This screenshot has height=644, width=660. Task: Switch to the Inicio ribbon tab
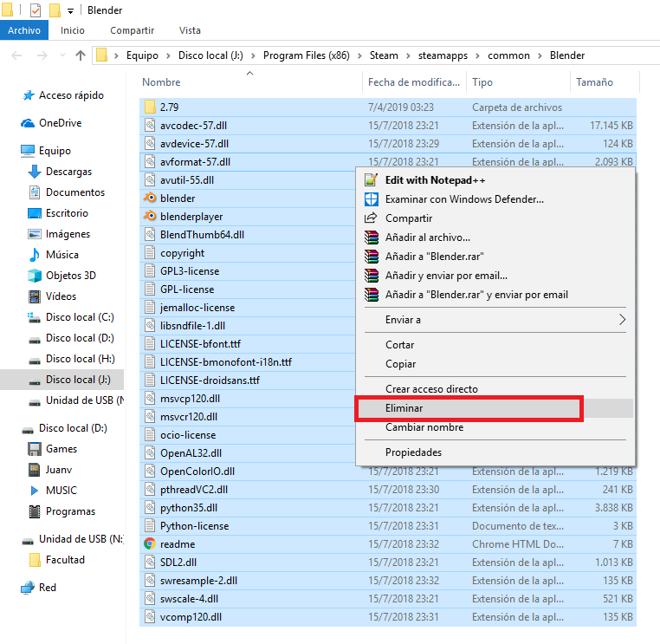pyautogui.click(x=73, y=30)
